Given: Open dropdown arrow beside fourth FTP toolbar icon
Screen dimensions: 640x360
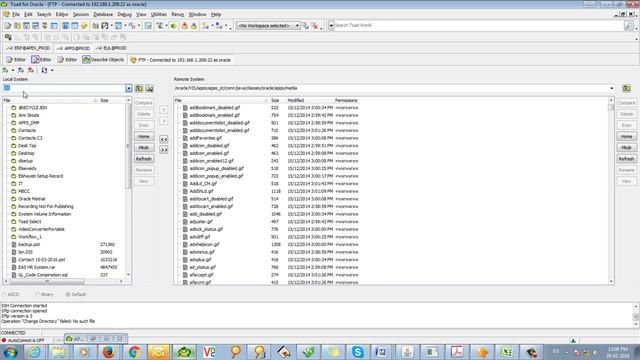Looking at the screenshot, I should [52, 70].
